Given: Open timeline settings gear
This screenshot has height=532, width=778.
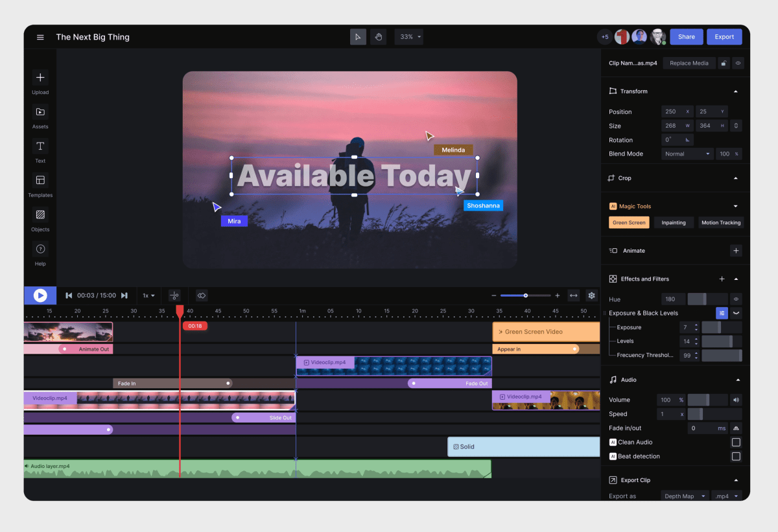Looking at the screenshot, I should click(x=591, y=295).
